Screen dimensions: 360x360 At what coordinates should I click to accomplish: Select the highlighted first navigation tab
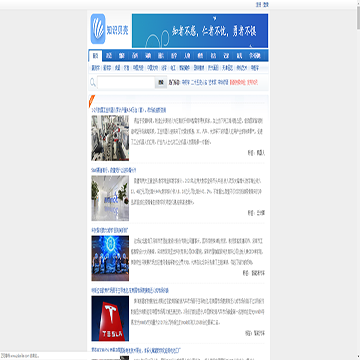tap(95, 56)
